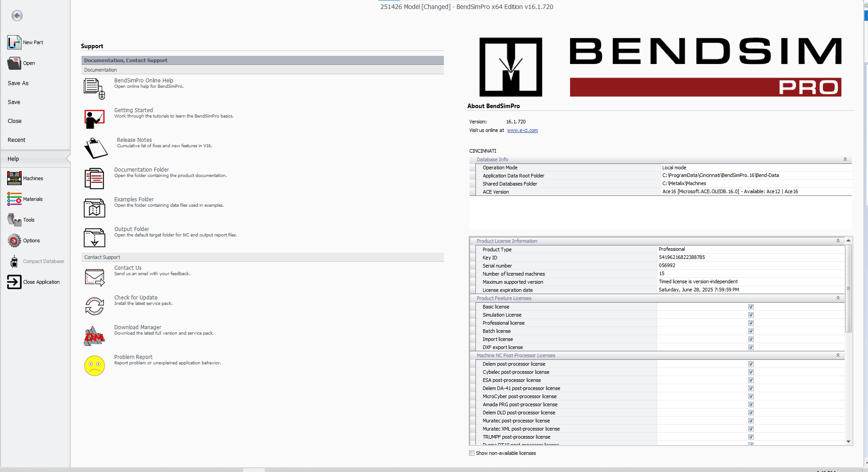Open the www.e-ci.com website link
The width and height of the screenshot is (868, 472).
pyautogui.click(x=522, y=131)
